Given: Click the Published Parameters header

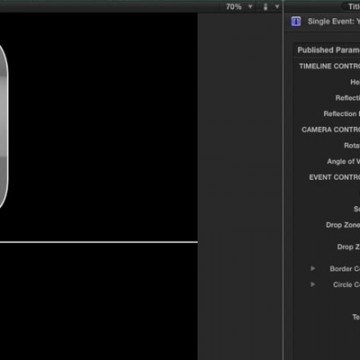Looking at the screenshot, I should 328,50.
